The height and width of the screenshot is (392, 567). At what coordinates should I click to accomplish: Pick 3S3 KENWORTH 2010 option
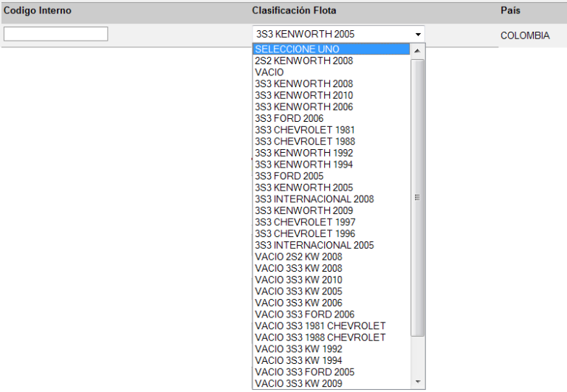click(x=303, y=95)
